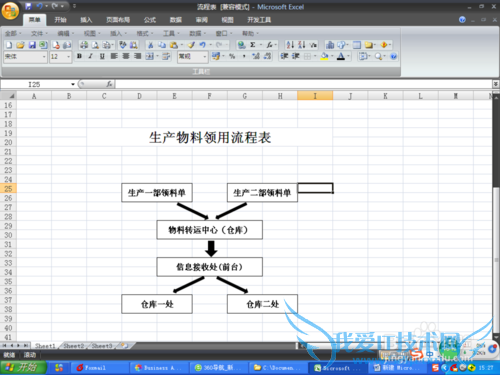
Task: Click the 生产物料领用流程表 title
Action: [x=210, y=137]
